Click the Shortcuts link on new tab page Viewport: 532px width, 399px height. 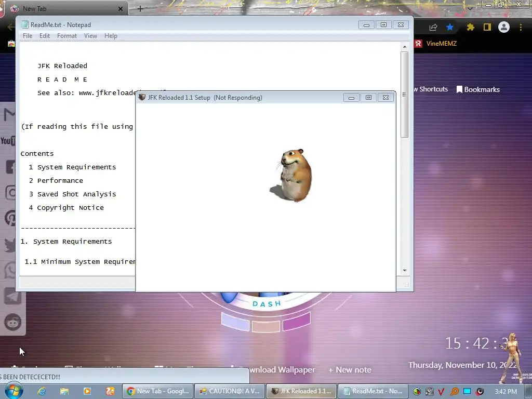click(431, 89)
